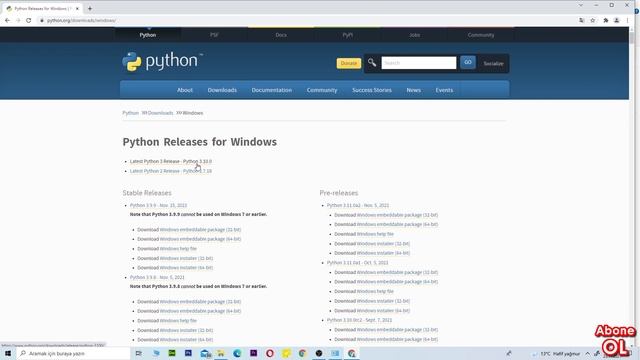Download Python 3.11.0a1 Windows help file

(x=375, y=291)
